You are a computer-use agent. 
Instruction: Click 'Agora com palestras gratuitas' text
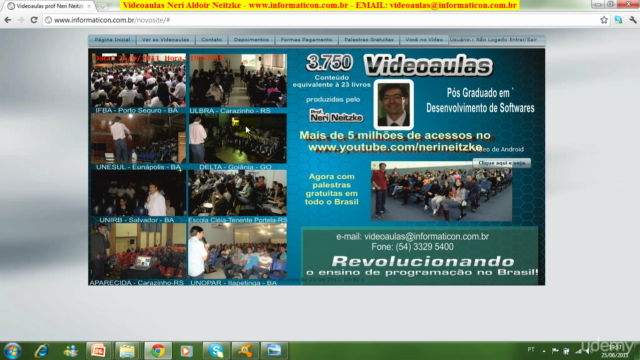[331, 189]
